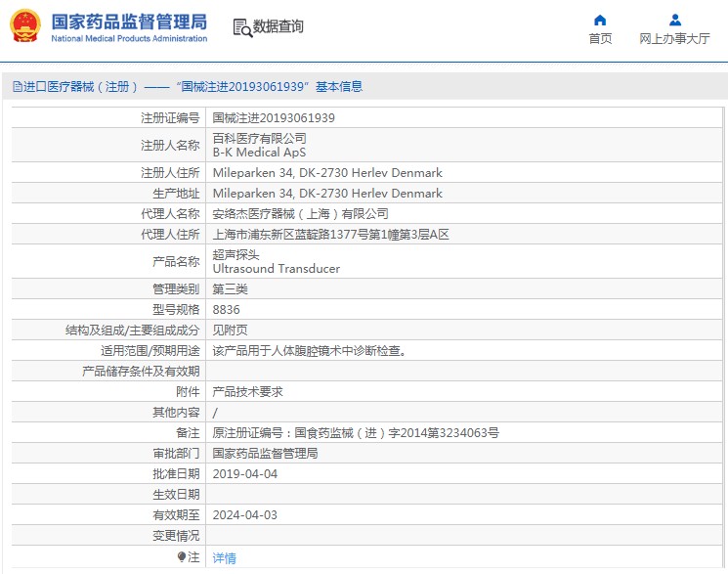This screenshot has height=574, width=728.
Task: Click the 网上办事大厅 label
Action: (674, 38)
